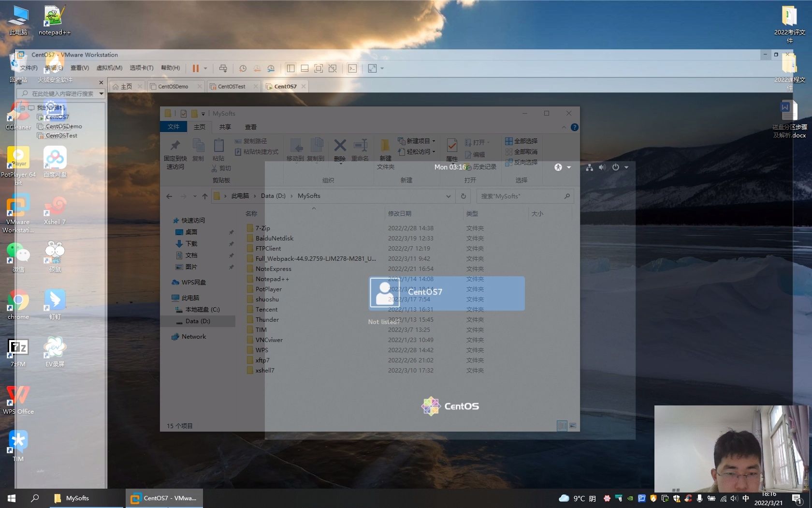Image resolution: width=812 pixels, height=508 pixels.
Task: Revert the VM to its snapshot
Action: pyautogui.click(x=257, y=68)
